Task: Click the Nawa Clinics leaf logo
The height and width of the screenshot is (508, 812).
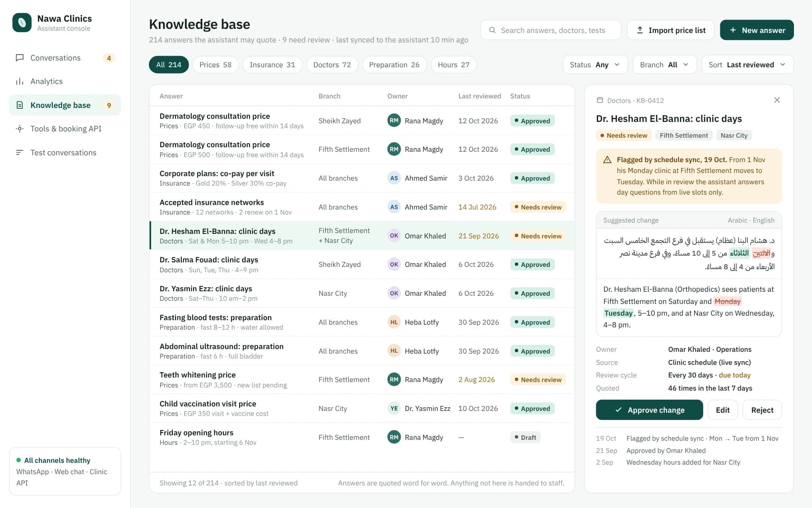Action: (22, 23)
